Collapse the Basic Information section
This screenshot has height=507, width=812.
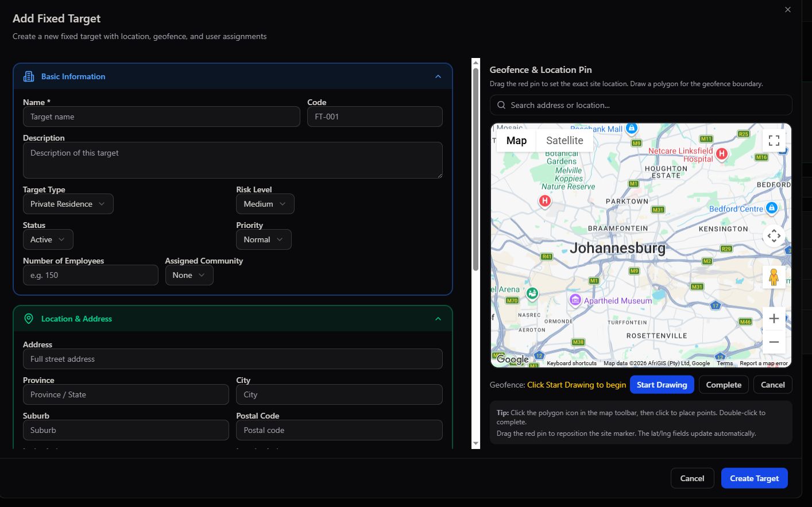pos(438,76)
